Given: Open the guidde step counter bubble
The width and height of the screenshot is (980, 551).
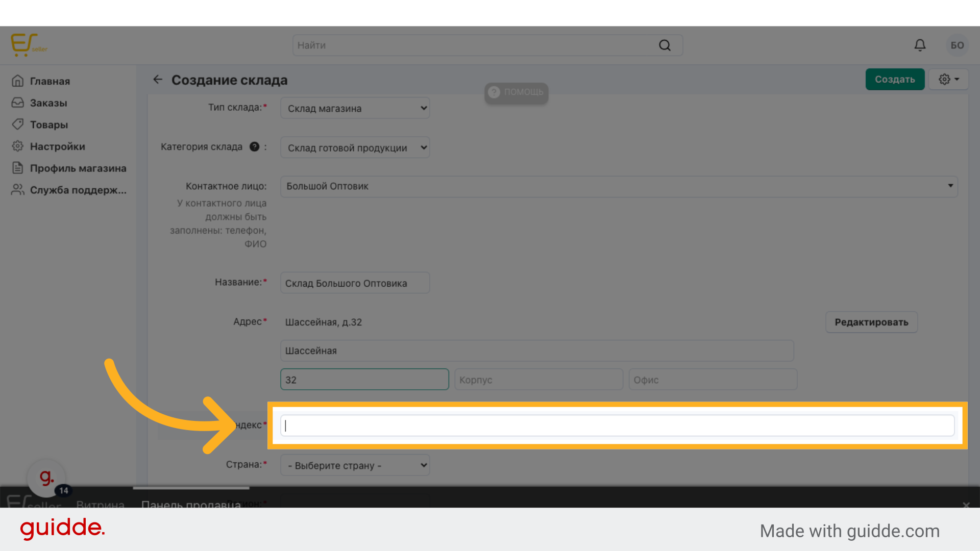Looking at the screenshot, I should (47, 479).
